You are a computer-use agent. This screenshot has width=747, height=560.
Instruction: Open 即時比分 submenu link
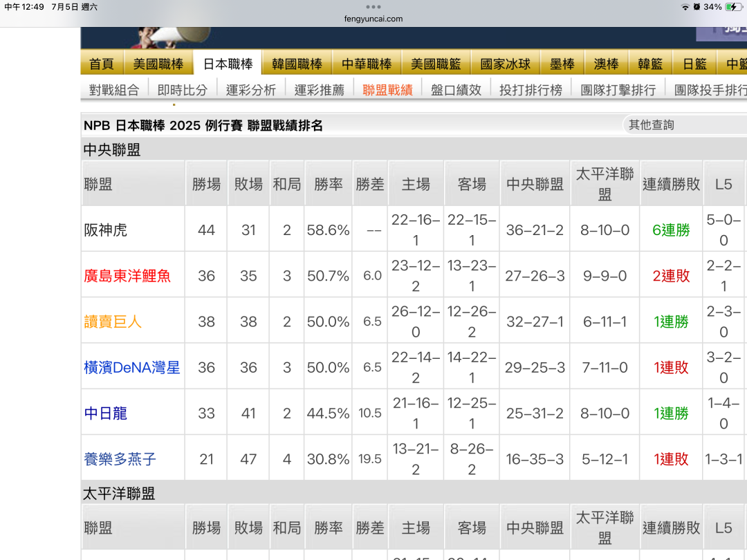point(183,90)
